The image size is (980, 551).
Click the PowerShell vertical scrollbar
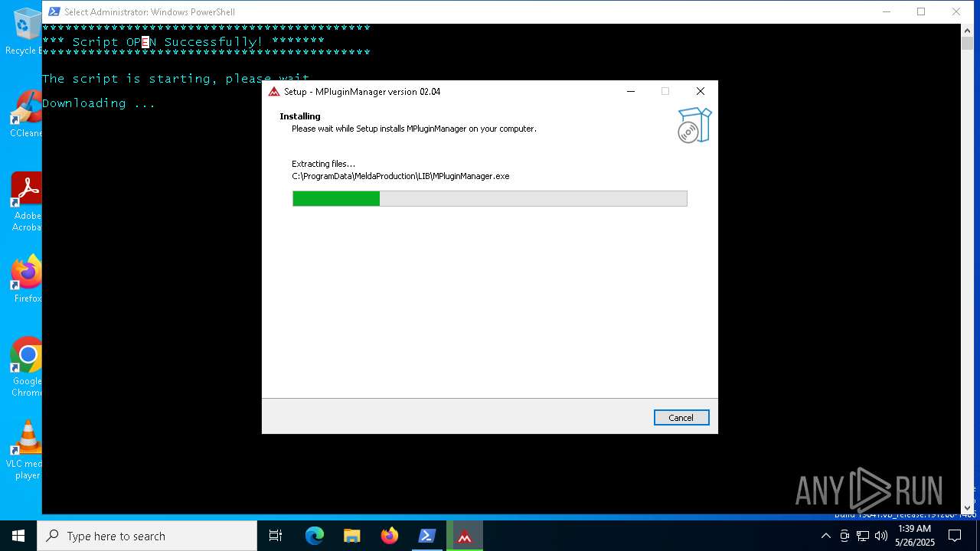[967, 268]
